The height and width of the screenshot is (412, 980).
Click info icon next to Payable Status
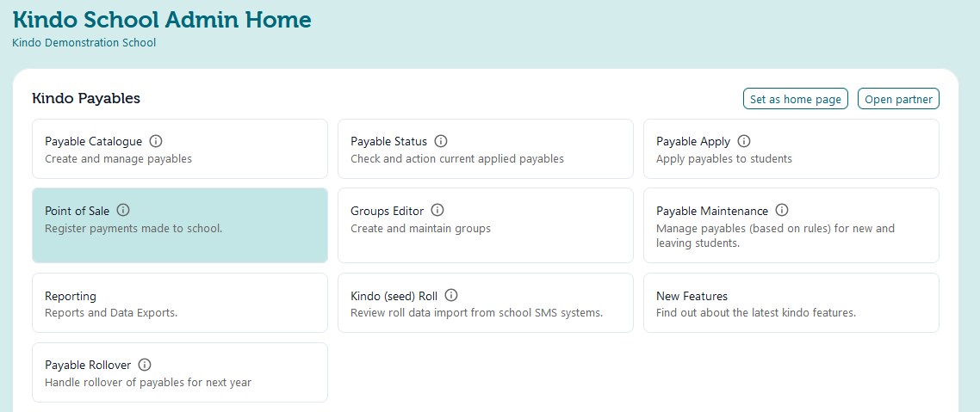pyautogui.click(x=441, y=141)
